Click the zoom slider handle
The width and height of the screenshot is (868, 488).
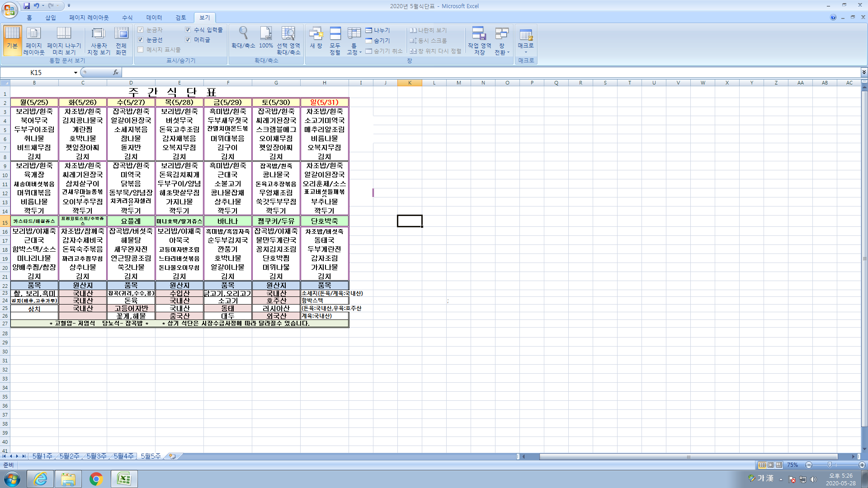(830, 465)
